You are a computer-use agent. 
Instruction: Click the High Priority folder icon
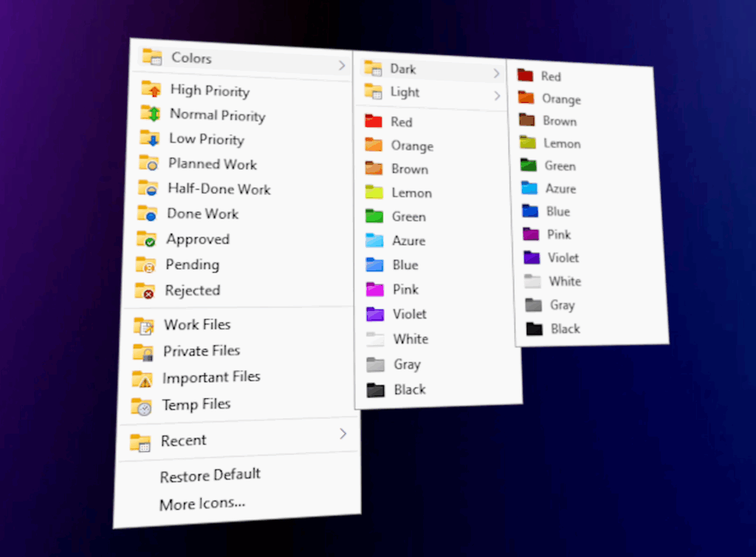pos(151,89)
